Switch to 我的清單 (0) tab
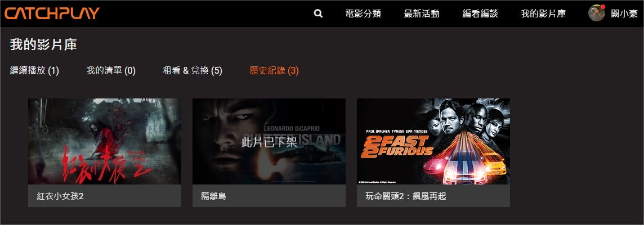 tap(111, 71)
